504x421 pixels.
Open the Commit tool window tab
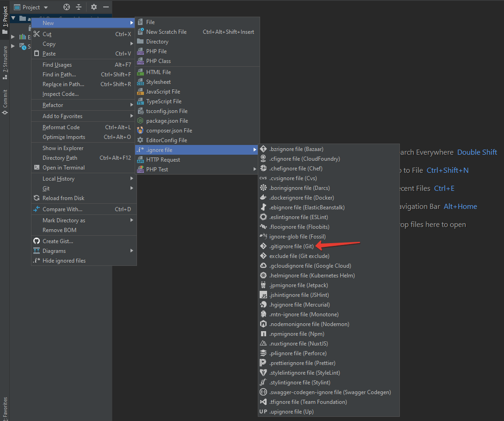(x=5, y=102)
